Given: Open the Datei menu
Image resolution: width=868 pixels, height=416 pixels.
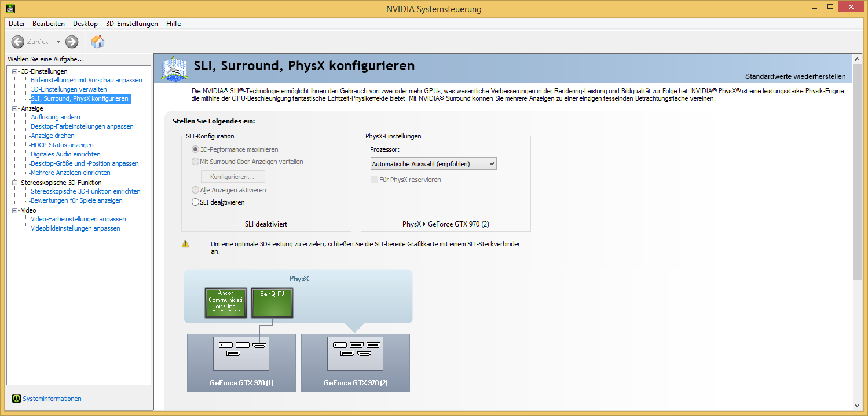Looking at the screenshot, I should (x=16, y=24).
